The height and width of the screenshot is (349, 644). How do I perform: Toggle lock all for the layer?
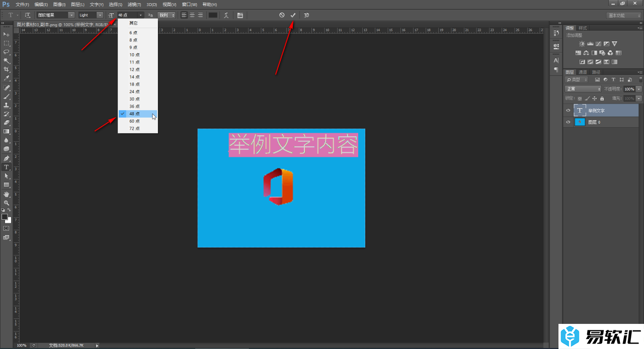[x=602, y=99]
